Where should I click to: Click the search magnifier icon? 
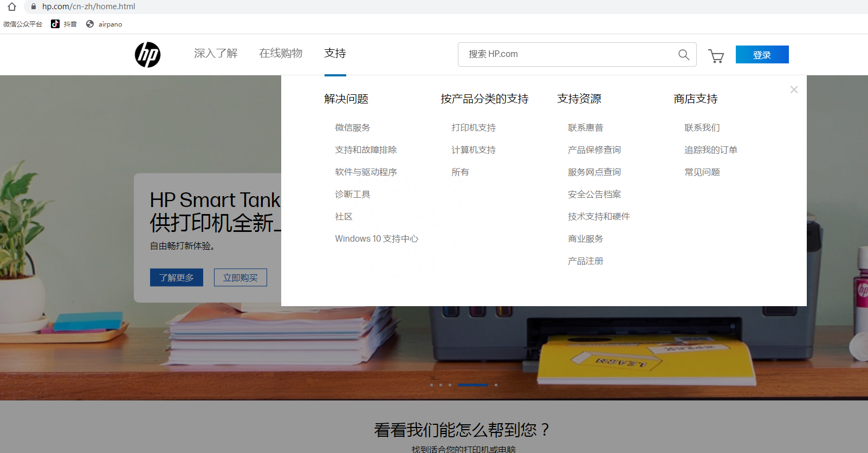click(x=684, y=55)
